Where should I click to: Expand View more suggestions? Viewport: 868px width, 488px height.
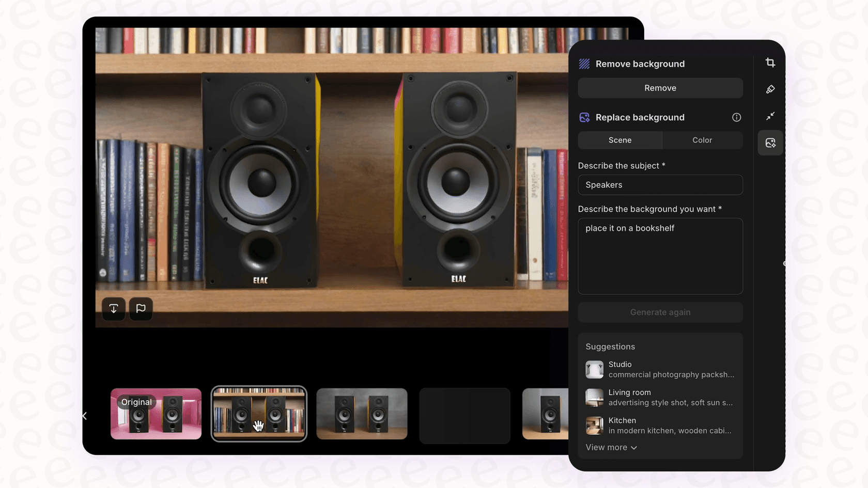tap(611, 447)
